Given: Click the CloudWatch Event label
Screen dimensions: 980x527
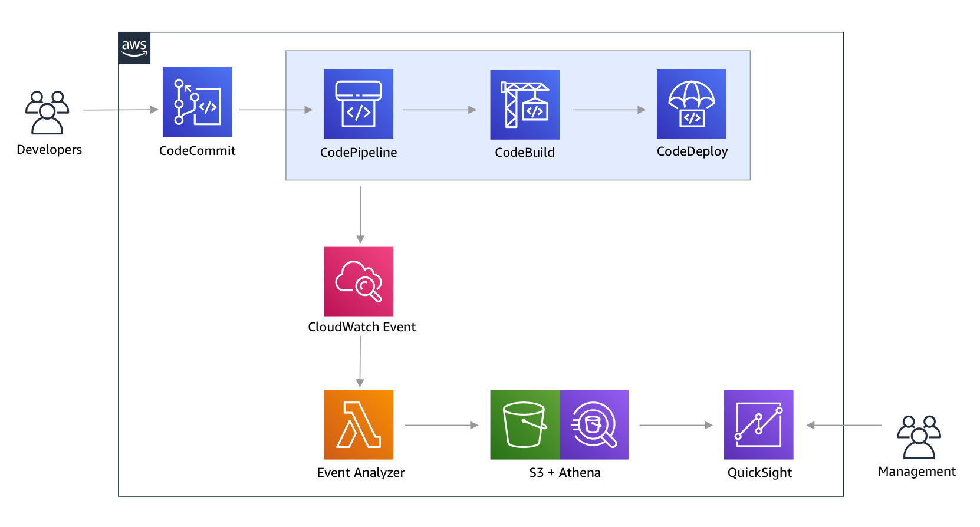Looking at the screenshot, I should pos(362,327).
